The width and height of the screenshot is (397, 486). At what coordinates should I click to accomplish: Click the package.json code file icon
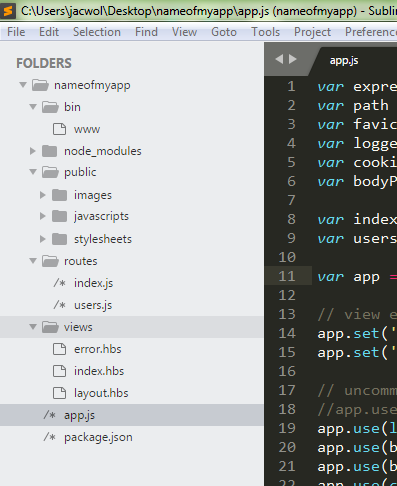tap(50, 437)
